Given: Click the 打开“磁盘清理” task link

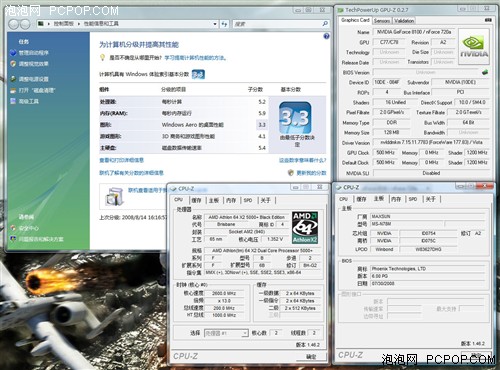Looking at the screenshot, I should [37, 90].
